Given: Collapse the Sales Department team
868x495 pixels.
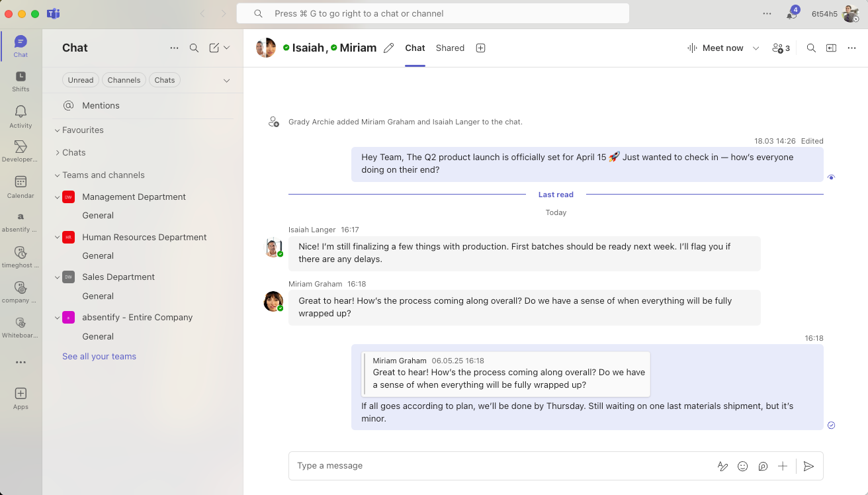Looking at the screenshot, I should click(x=57, y=277).
